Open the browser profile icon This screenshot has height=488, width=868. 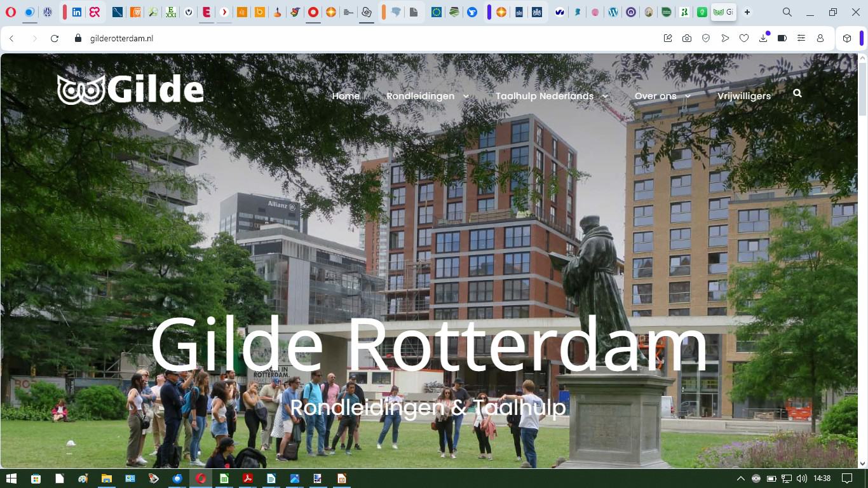(x=820, y=38)
